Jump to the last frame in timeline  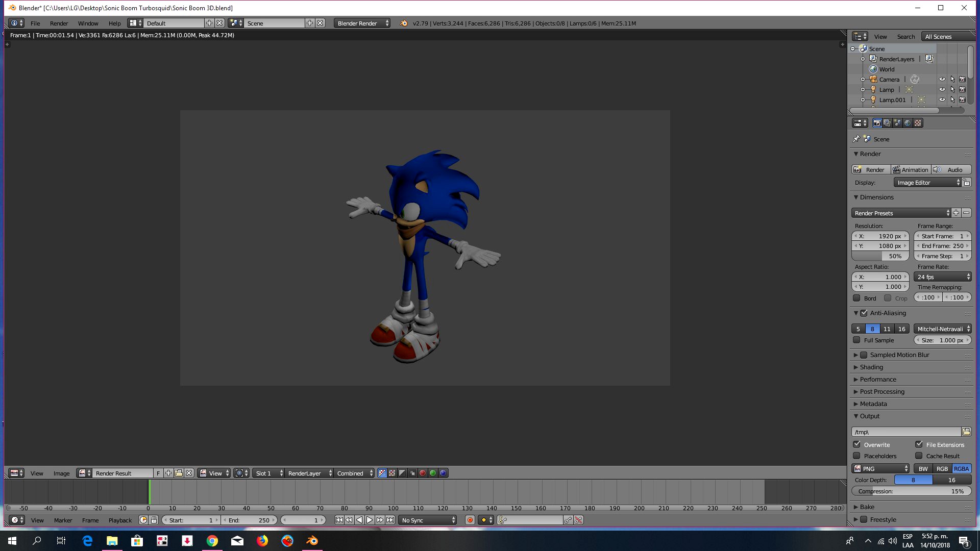point(390,520)
